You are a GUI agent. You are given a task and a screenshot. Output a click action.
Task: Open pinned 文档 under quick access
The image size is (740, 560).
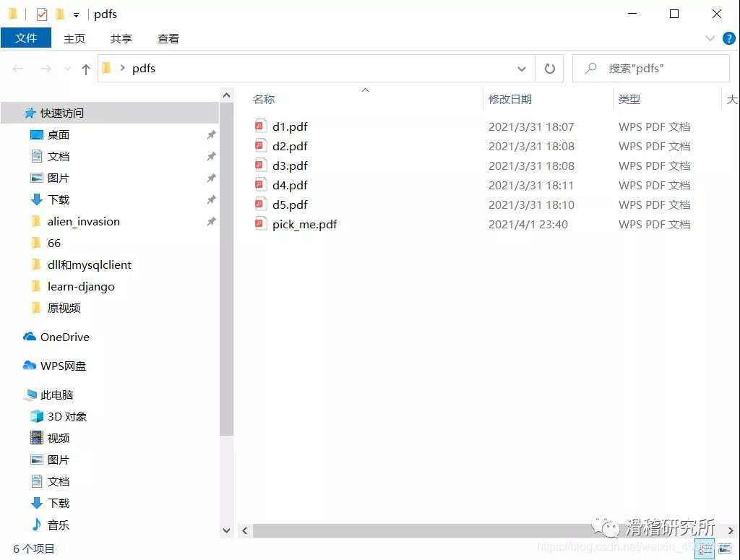59,157
